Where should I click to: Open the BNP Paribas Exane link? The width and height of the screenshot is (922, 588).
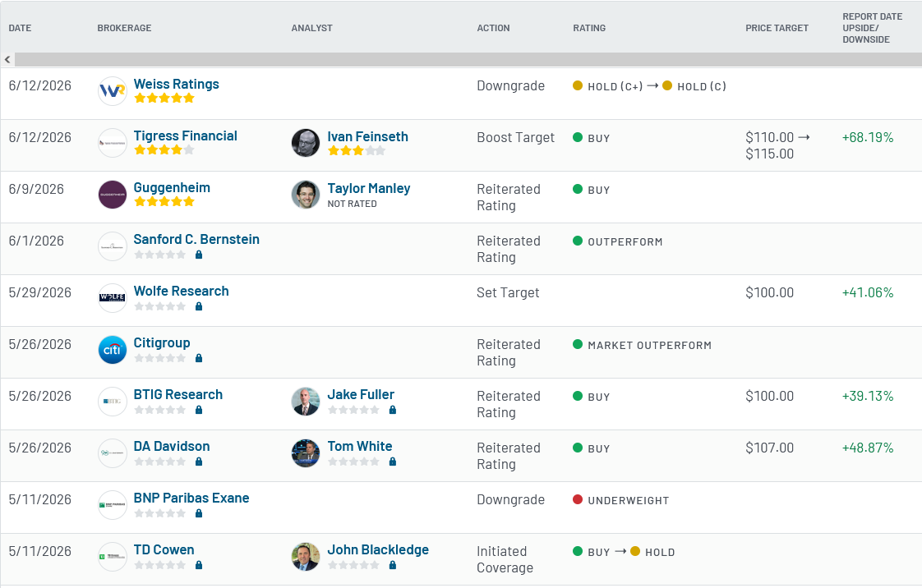(191, 498)
